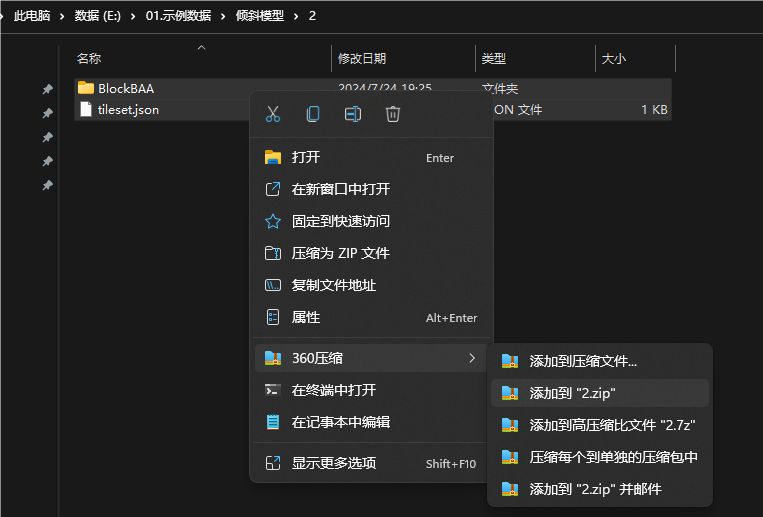Pin selection to Quick Access
Image resolution: width=763 pixels, height=517 pixels.
pos(340,221)
